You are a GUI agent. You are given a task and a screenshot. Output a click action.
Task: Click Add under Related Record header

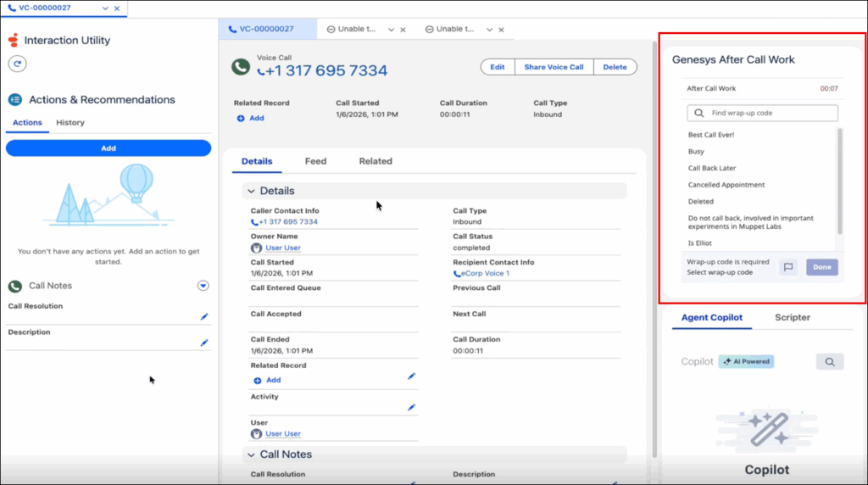[x=256, y=119]
